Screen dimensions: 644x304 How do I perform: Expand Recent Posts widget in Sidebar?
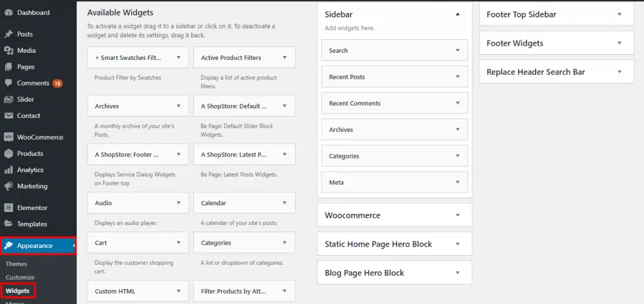coord(457,77)
